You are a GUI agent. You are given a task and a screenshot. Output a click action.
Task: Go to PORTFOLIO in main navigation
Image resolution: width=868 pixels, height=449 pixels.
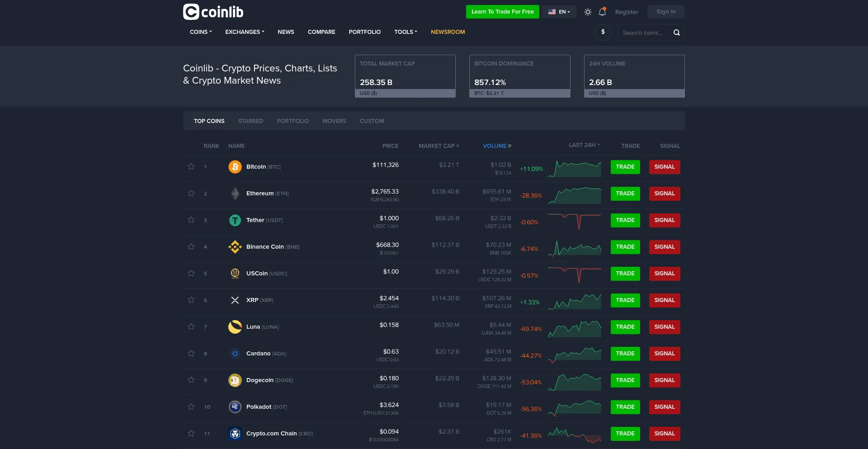click(364, 32)
